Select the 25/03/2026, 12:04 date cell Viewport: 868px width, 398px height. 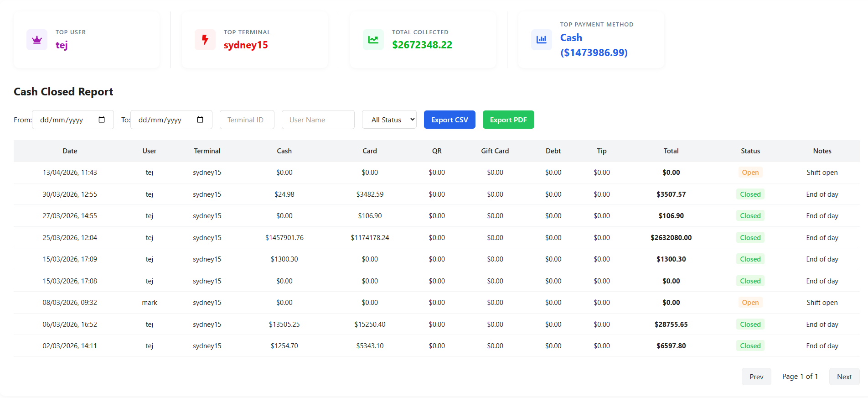(70, 238)
